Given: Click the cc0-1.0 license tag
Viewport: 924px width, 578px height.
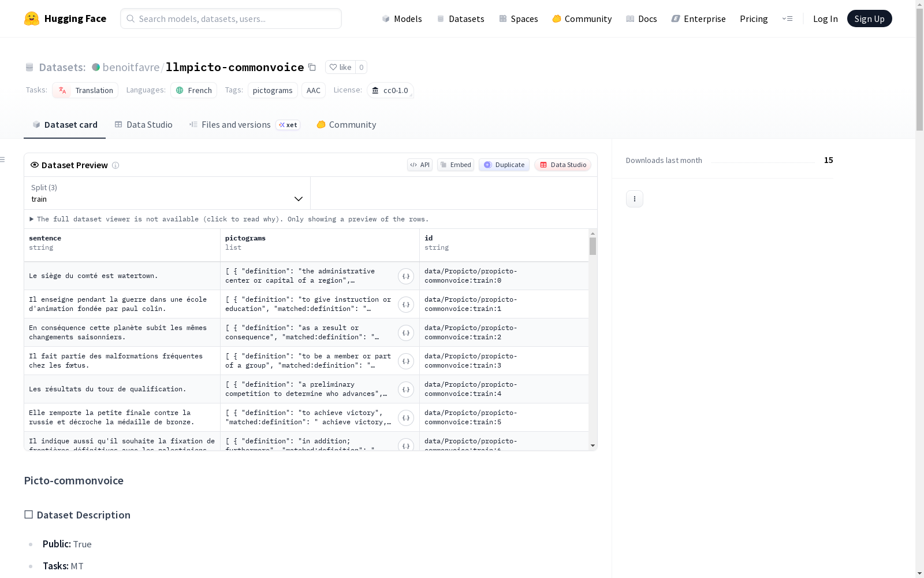Looking at the screenshot, I should coord(390,90).
